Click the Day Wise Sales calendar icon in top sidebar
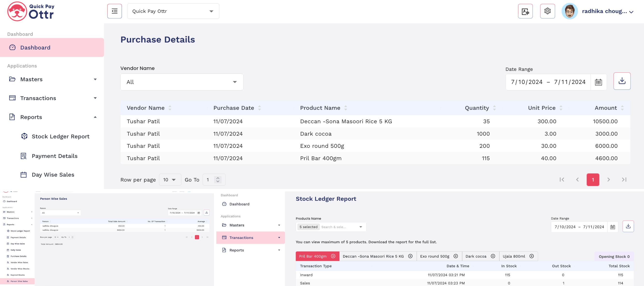The width and height of the screenshot is (644, 286). pyautogui.click(x=23, y=175)
